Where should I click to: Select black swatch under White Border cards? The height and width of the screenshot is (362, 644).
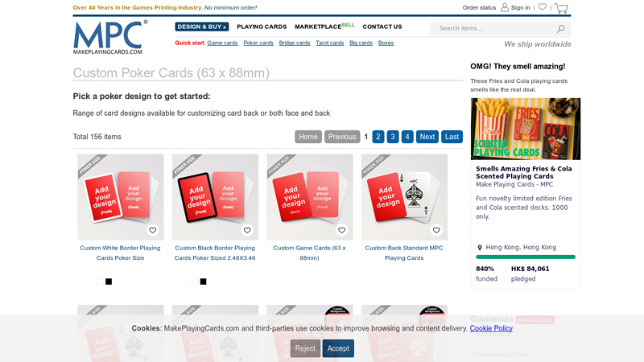coord(109,282)
